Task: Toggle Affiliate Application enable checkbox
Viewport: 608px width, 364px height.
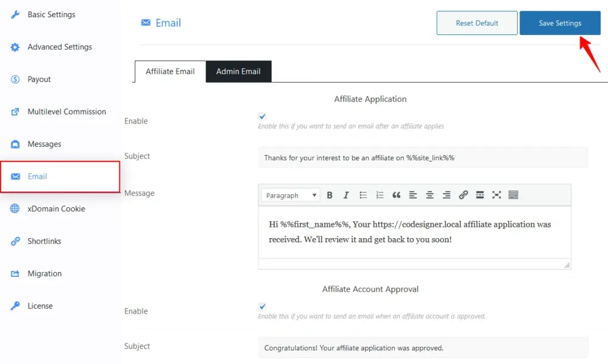Action: tap(262, 116)
